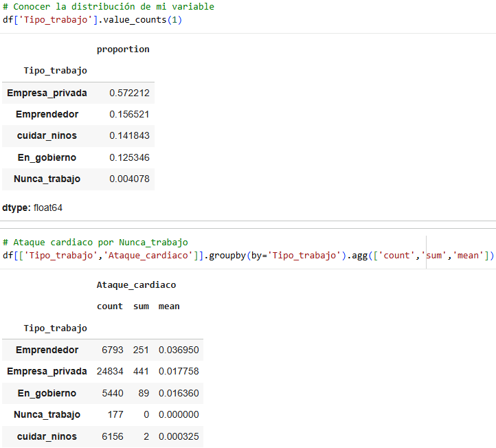Click the Ataque_cardiaco column group header
The width and height of the screenshot is (496, 448).
coord(136,285)
